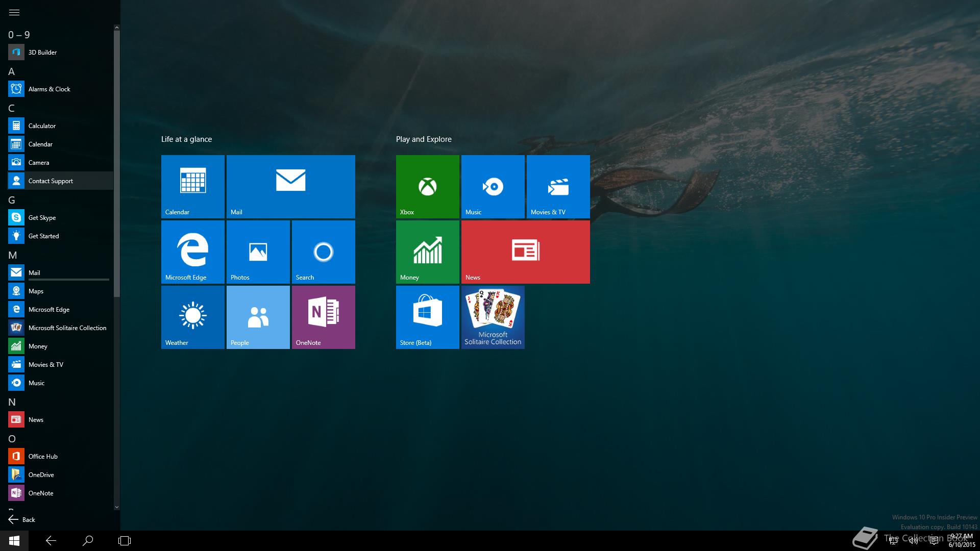The image size is (980, 551).
Task: Open the People tile
Action: pos(258,317)
